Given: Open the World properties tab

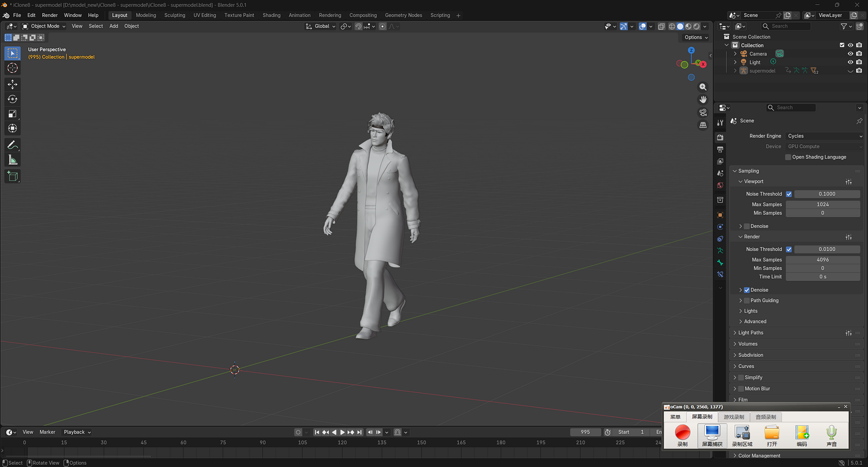Looking at the screenshot, I should point(720,185).
